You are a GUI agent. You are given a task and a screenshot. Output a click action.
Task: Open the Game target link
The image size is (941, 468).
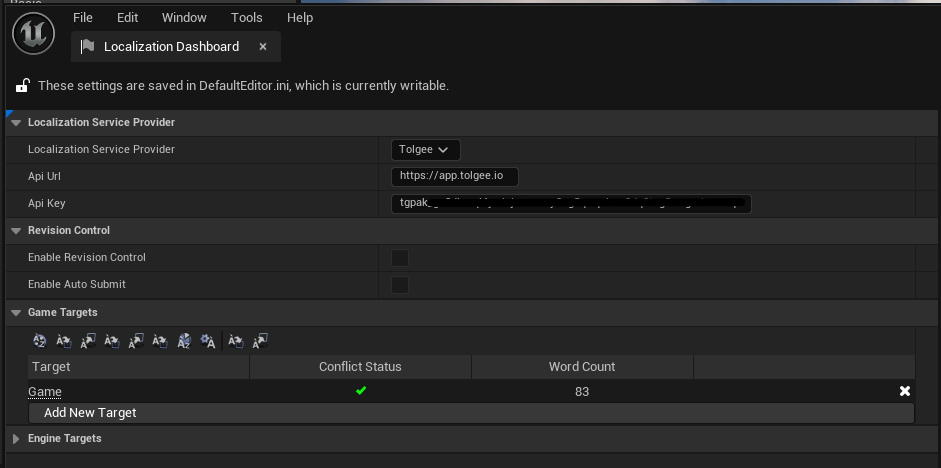pyautogui.click(x=45, y=392)
